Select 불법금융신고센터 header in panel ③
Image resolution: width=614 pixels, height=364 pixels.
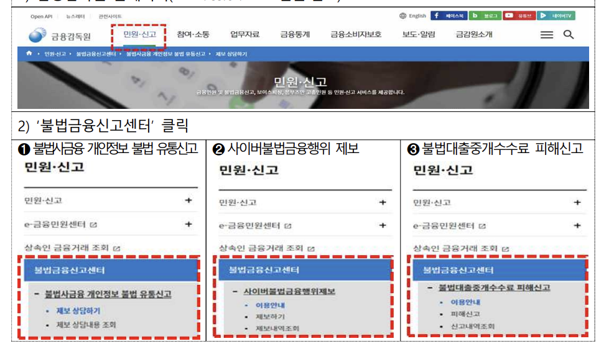(x=499, y=270)
